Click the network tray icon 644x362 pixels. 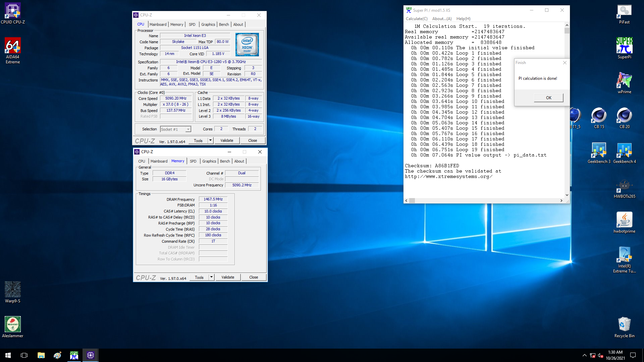point(593,355)
